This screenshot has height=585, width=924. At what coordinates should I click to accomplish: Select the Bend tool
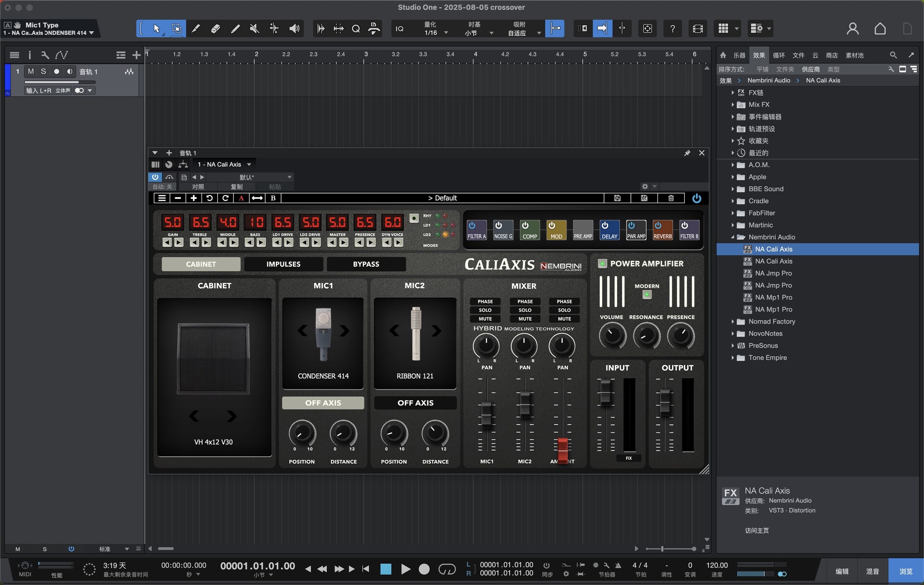274,29
